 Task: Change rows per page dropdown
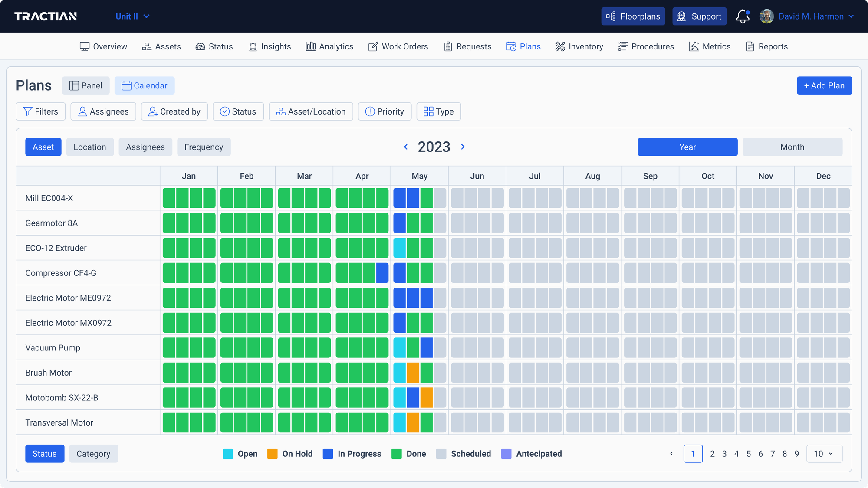(x=823, y=453)
